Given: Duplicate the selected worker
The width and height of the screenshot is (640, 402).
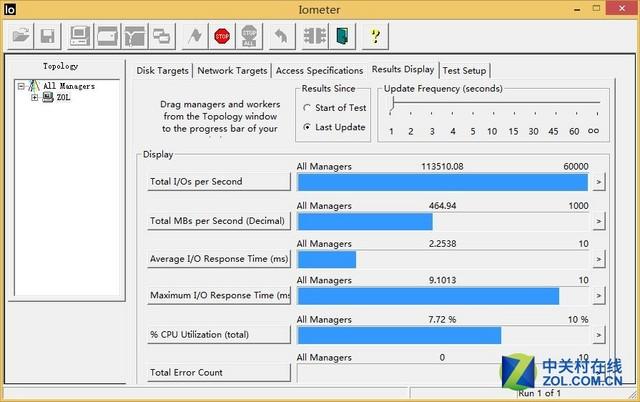Looking at the screenshot, I should 162,36.
